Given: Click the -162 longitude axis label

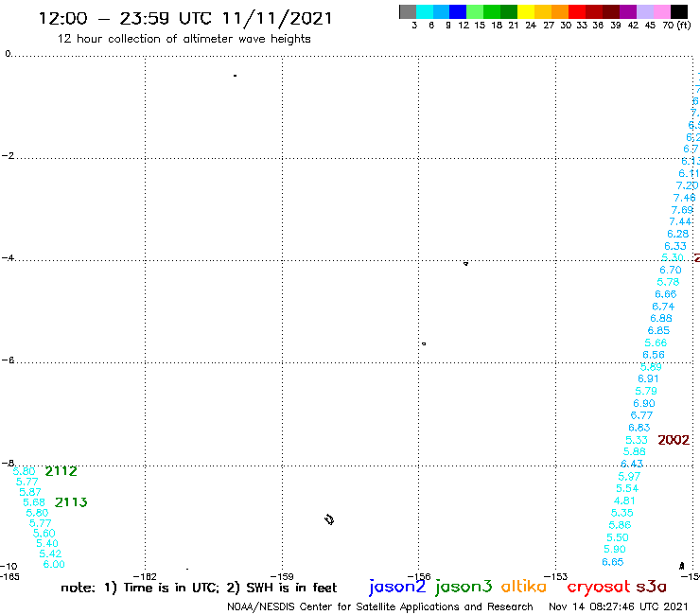Looking at the screenshot, I should point(145,576).
